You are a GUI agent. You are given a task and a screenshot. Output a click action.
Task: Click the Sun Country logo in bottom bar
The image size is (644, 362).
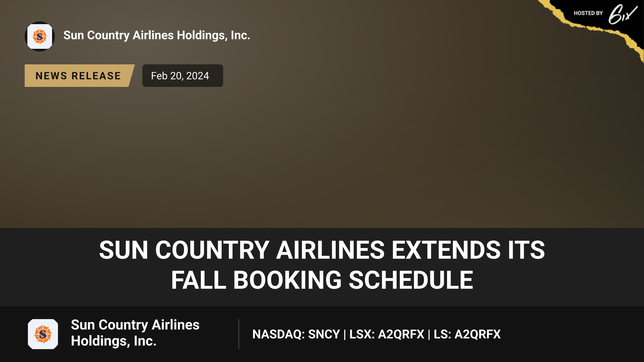43,334
